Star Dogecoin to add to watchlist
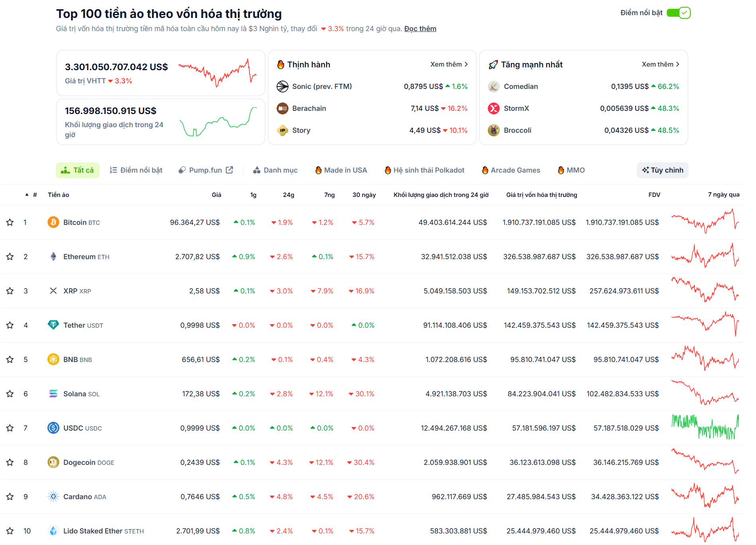This screenshot has width=756, height=545. point(10,462)
